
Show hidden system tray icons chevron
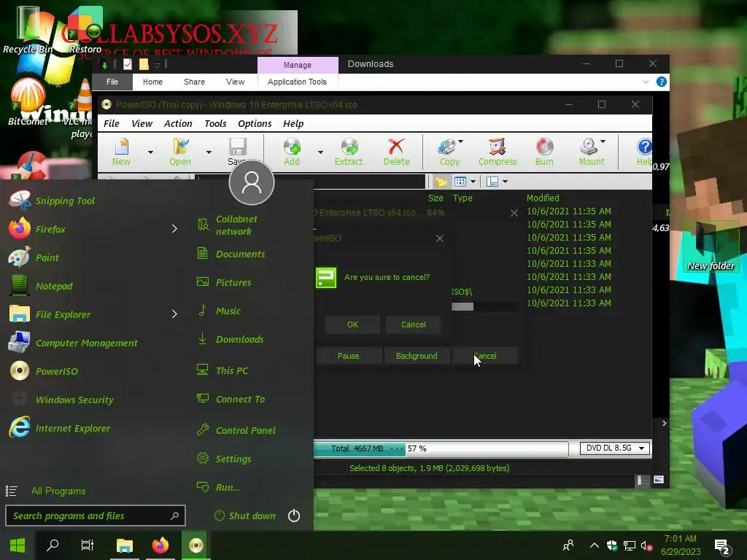594,545
